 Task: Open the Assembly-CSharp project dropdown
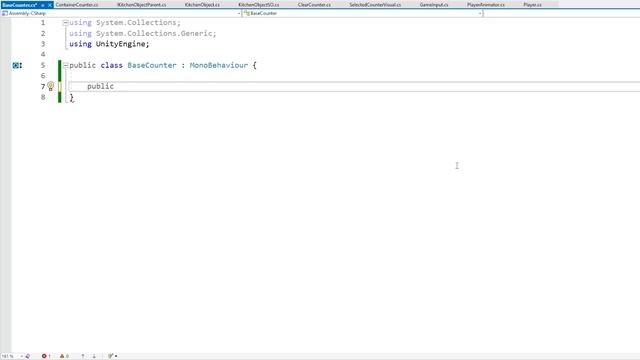(x=121, y=13)
